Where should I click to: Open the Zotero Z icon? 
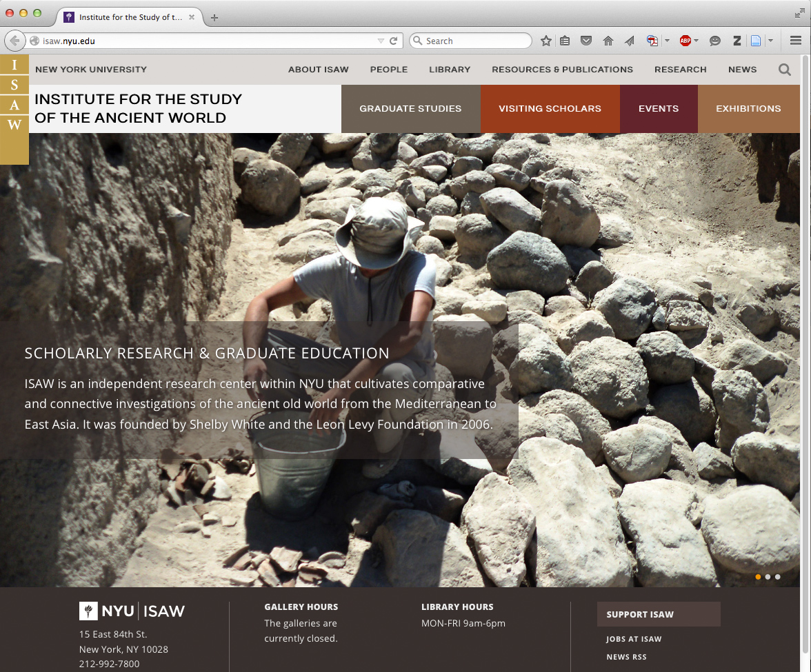737,41
